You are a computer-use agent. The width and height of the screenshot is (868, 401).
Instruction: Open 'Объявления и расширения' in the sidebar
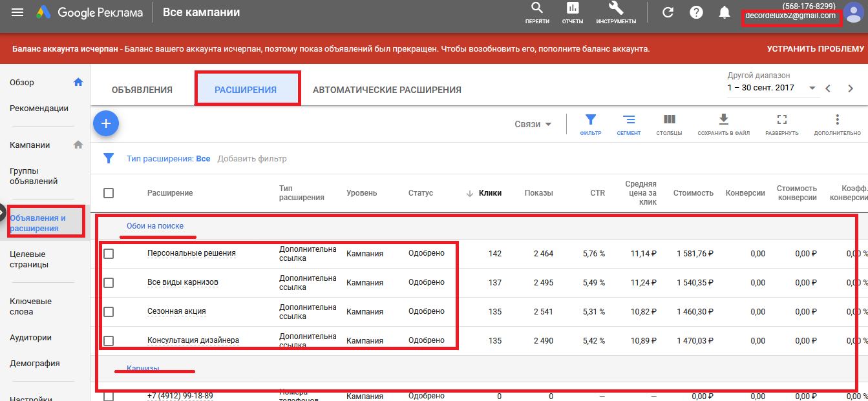(38, 223)
